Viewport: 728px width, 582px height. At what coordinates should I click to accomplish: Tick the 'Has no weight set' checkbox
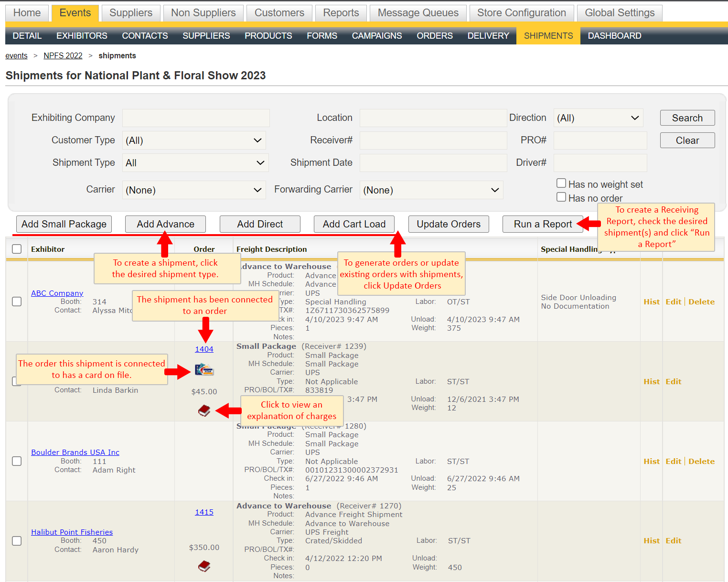561,183
